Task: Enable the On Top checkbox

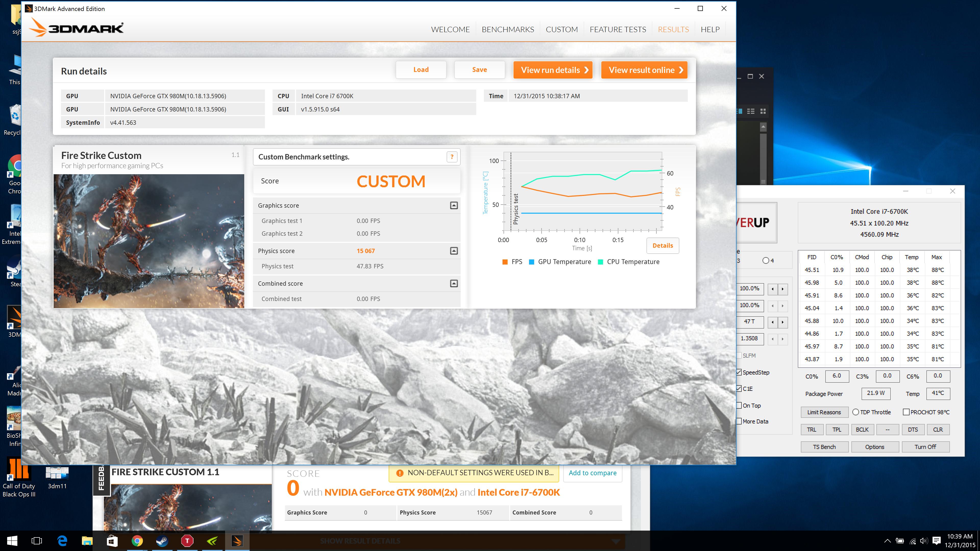Action: click(739, 405)
